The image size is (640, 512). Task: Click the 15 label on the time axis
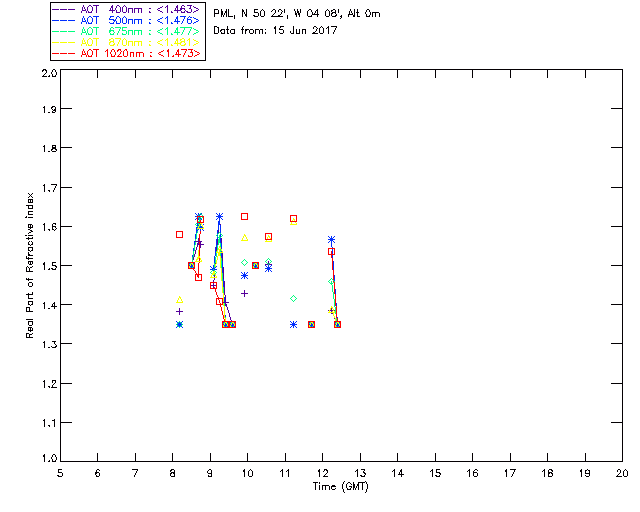click(x=435, y=474)
